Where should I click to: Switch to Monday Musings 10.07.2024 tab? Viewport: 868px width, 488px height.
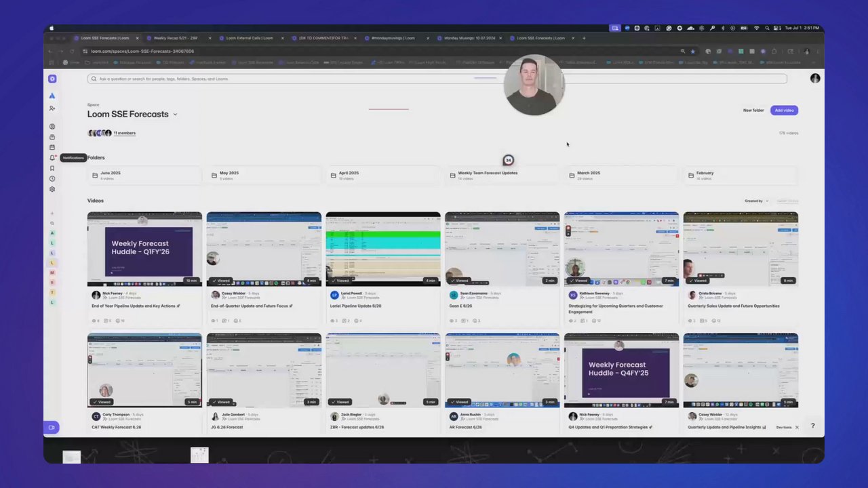469,38
